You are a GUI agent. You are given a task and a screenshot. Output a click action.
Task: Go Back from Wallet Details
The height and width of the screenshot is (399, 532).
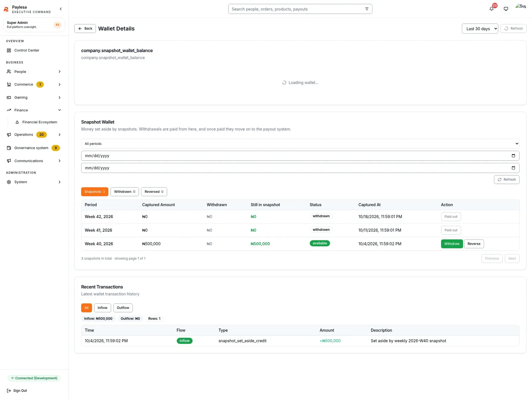[x=85, y=29]
